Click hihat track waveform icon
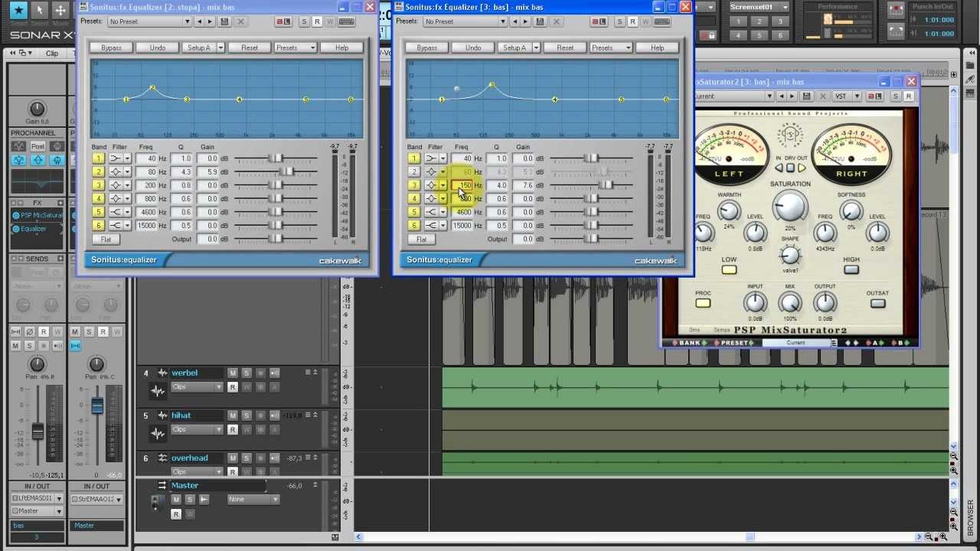 158,433
